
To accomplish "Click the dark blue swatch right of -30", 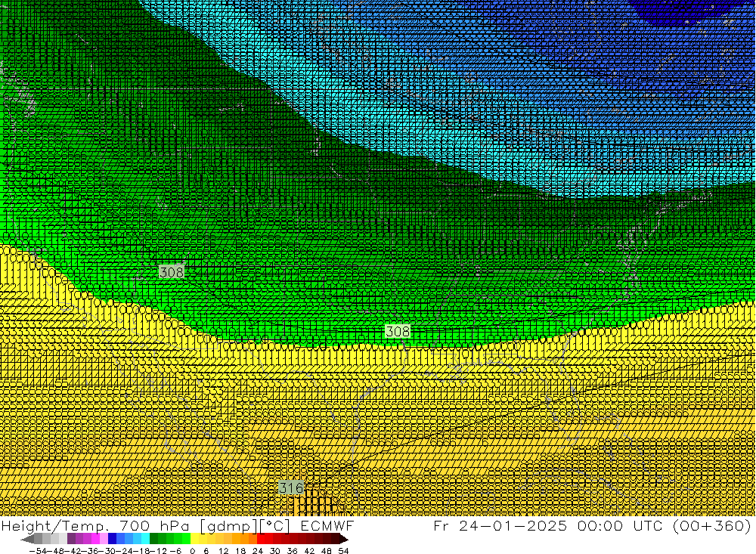I will (112, 540).
